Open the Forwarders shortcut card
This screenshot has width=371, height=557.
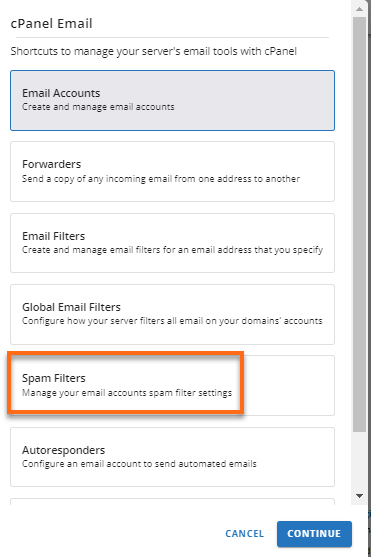click(x=172, y=172)
